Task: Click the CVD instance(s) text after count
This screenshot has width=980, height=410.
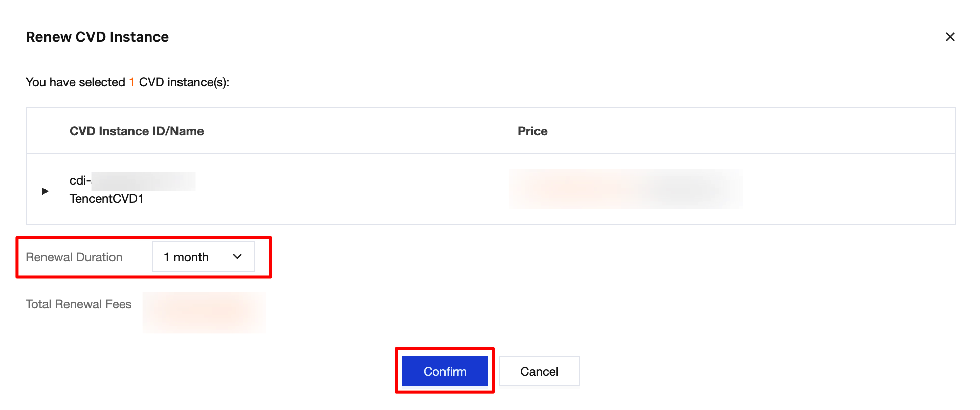Action: (184, 82)
